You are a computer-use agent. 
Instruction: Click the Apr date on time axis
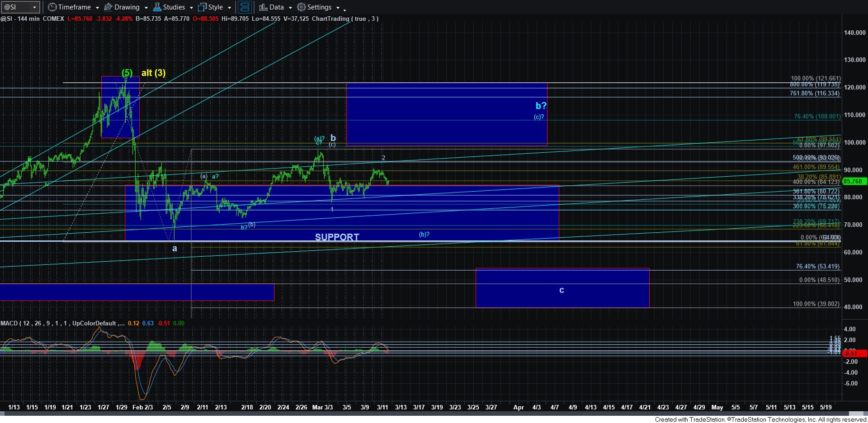[519, 407]
